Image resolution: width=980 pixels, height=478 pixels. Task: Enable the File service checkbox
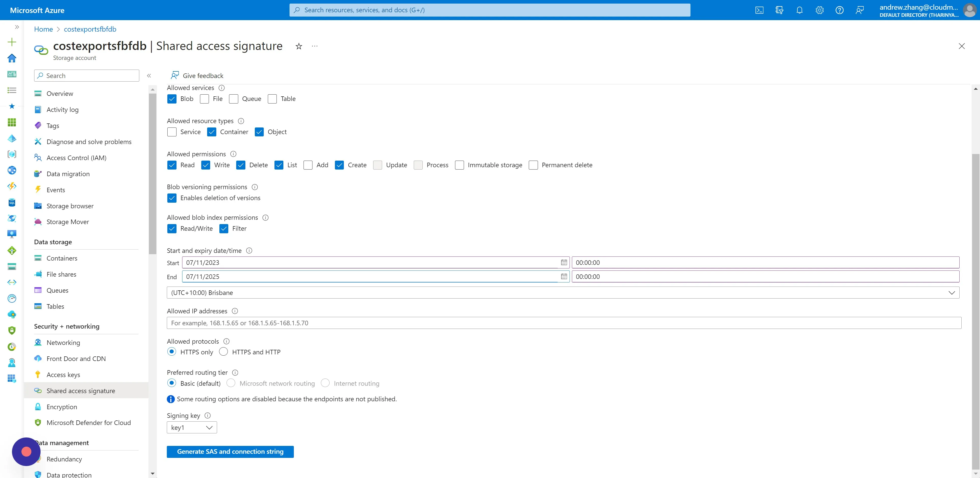[x=204, y=99]
